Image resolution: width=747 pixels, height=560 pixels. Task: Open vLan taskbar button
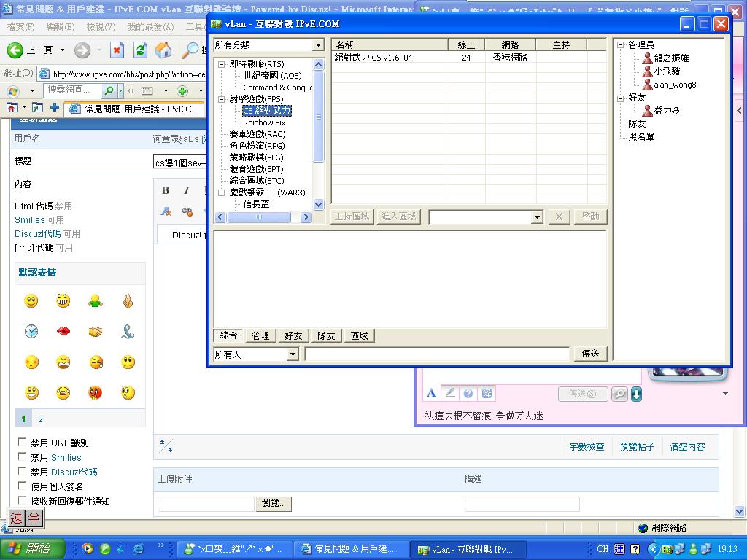[468, 549]
